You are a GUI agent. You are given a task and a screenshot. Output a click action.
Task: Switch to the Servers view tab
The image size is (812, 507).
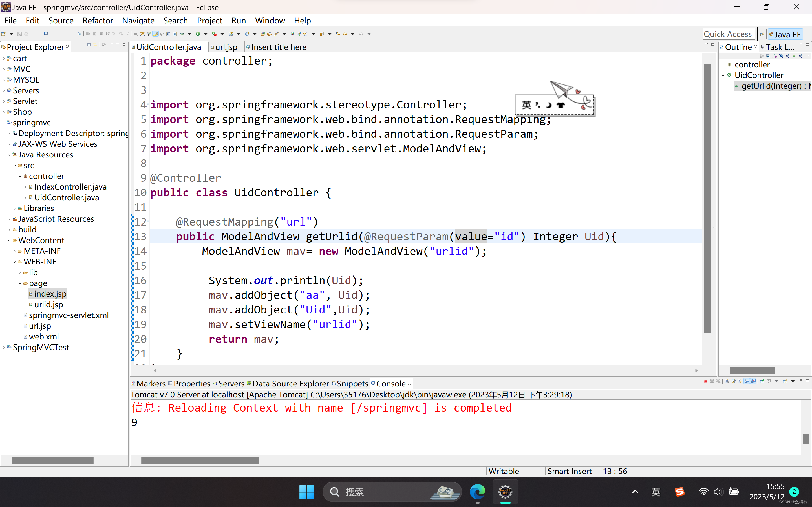(x=231, y=383)
